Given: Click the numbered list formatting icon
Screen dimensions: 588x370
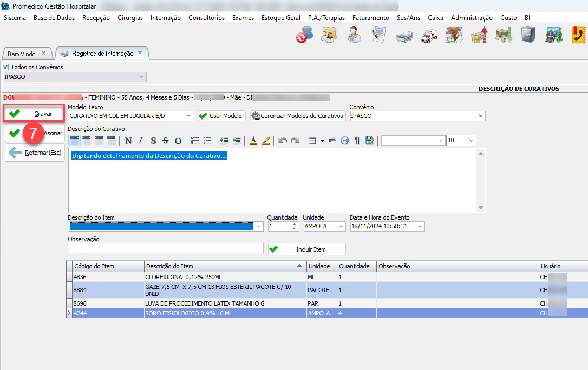Looking at the screenshot, I should click(195, 141).
